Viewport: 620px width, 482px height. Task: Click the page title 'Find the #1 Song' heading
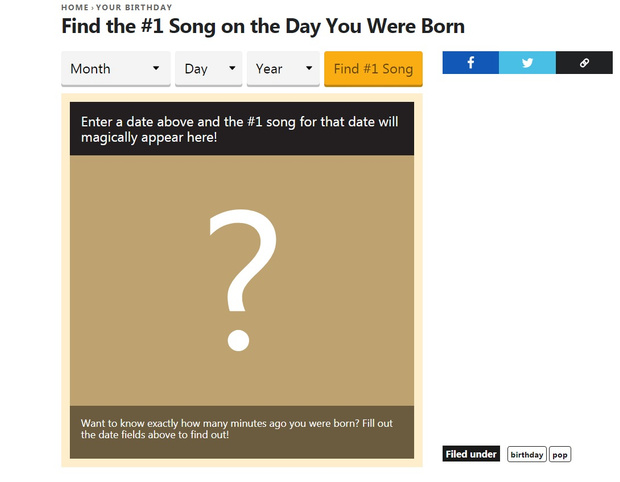263,26
